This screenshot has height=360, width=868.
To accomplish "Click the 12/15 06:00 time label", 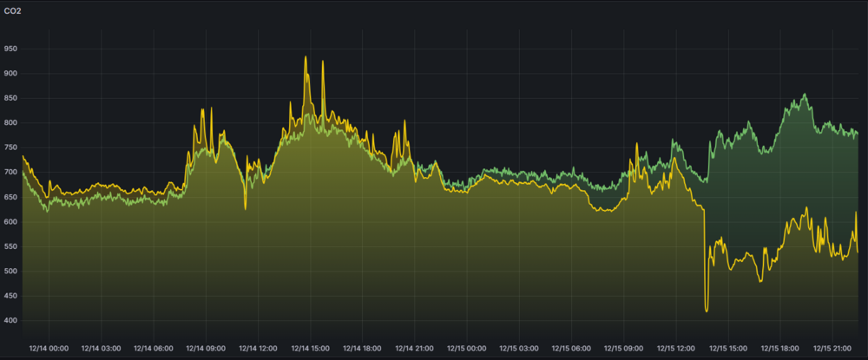I will pos(571,349).
